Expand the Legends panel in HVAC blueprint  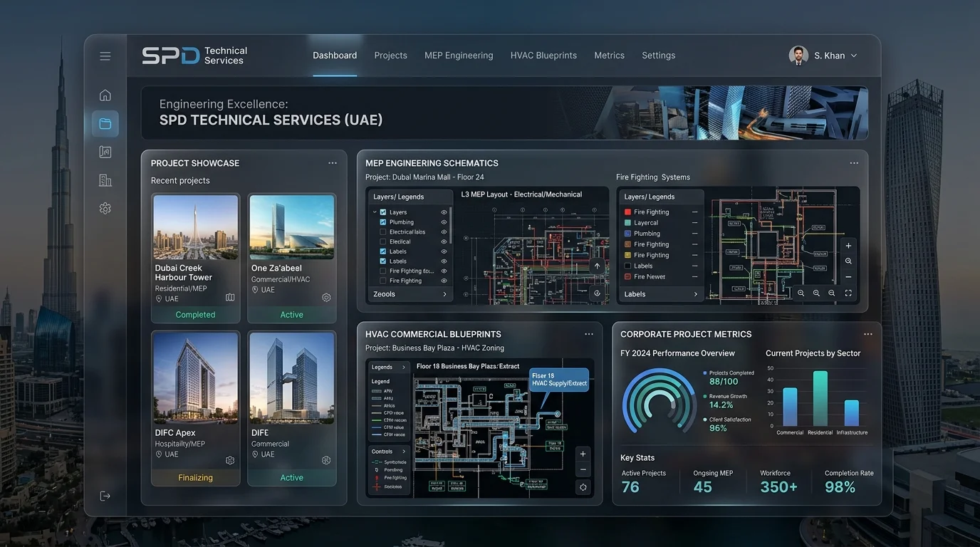click(x=389, y=368)
